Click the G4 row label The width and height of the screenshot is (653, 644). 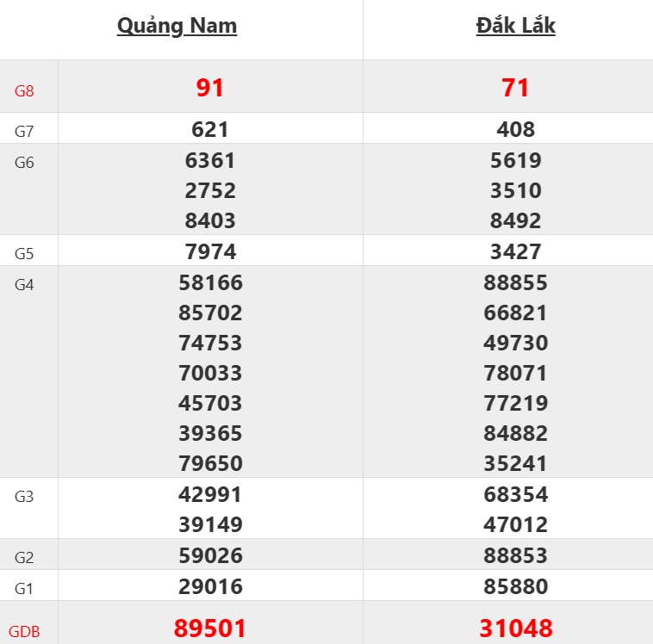tap(24, 285)
